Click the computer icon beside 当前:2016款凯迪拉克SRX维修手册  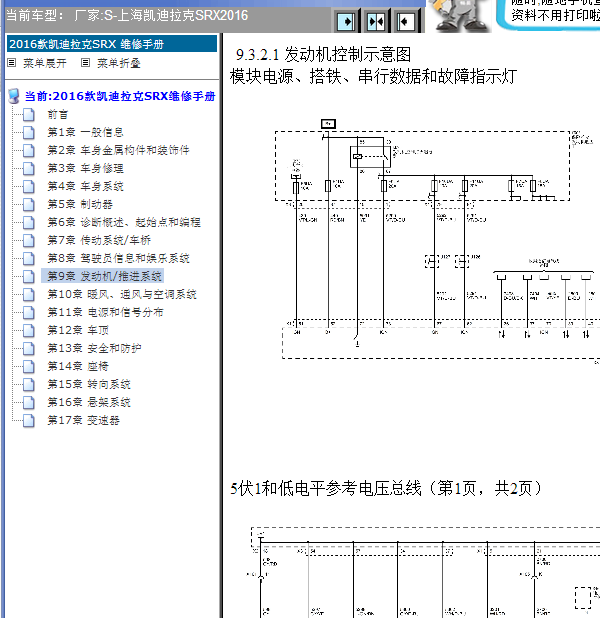pyautogui.click(x=14, y=96)
